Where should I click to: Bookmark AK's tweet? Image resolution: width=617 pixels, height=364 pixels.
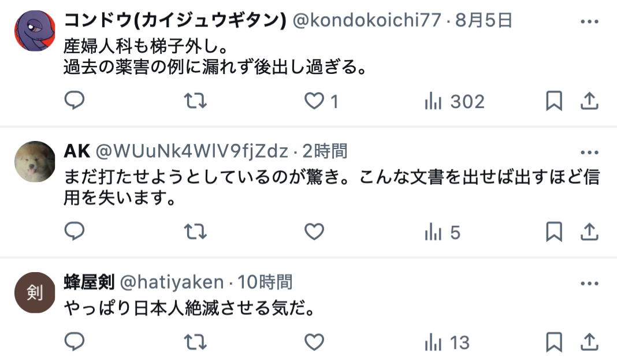point(554,232)
